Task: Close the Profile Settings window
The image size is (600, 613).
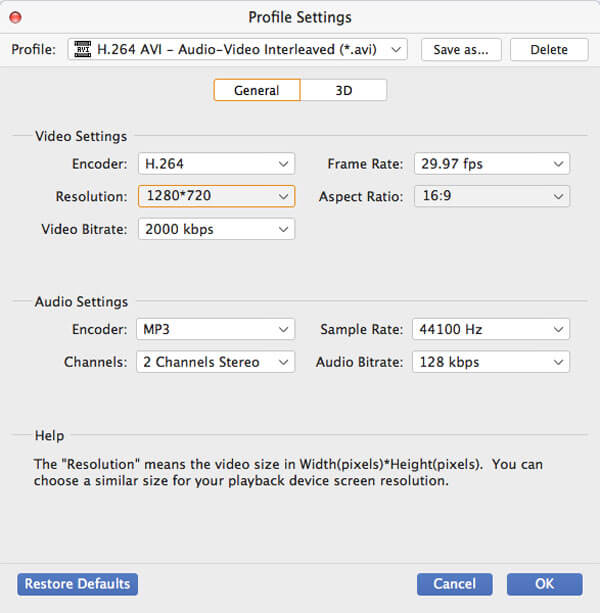Action: [16, 17]
